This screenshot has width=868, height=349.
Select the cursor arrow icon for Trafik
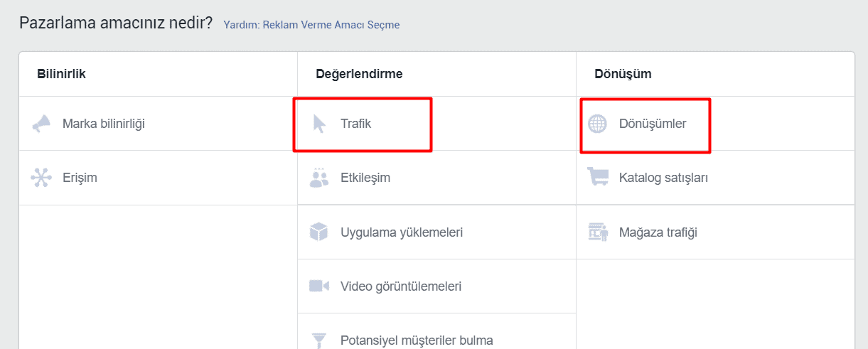(x=319, y=124)
